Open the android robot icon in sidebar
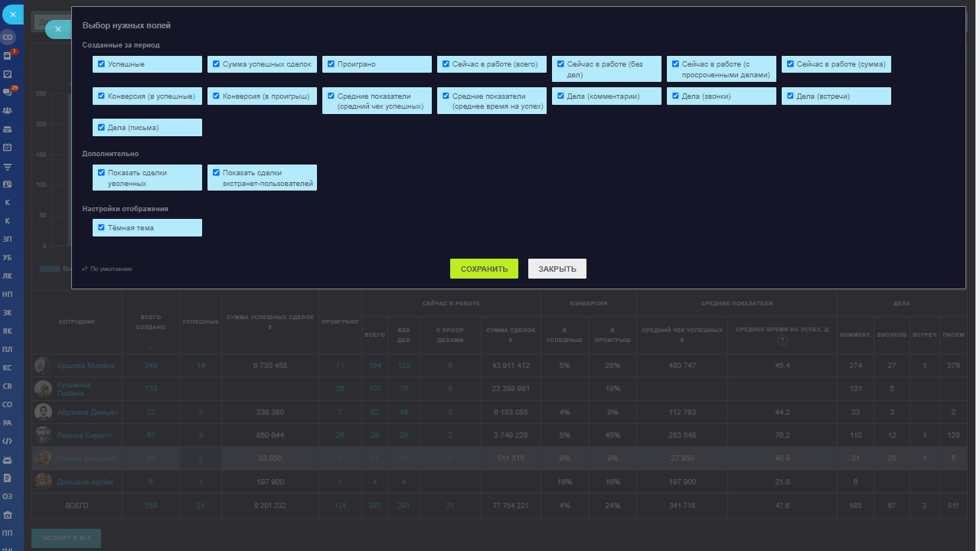The image size is (980, 551). 8,460
